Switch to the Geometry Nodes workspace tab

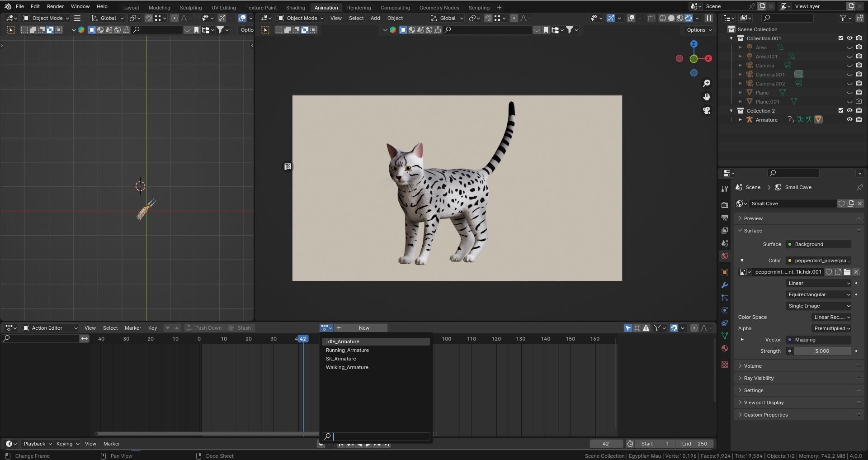(439, 8)
